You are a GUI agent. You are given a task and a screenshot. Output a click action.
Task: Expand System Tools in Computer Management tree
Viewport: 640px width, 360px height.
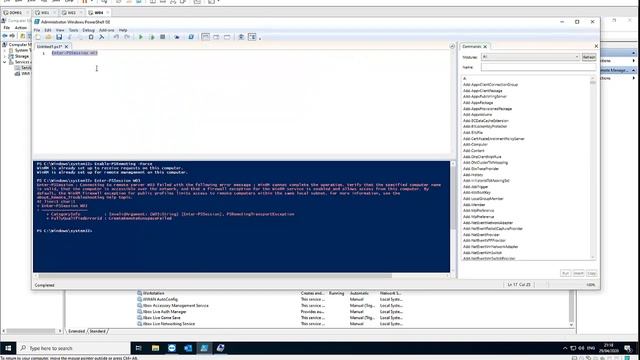point(5,50)
